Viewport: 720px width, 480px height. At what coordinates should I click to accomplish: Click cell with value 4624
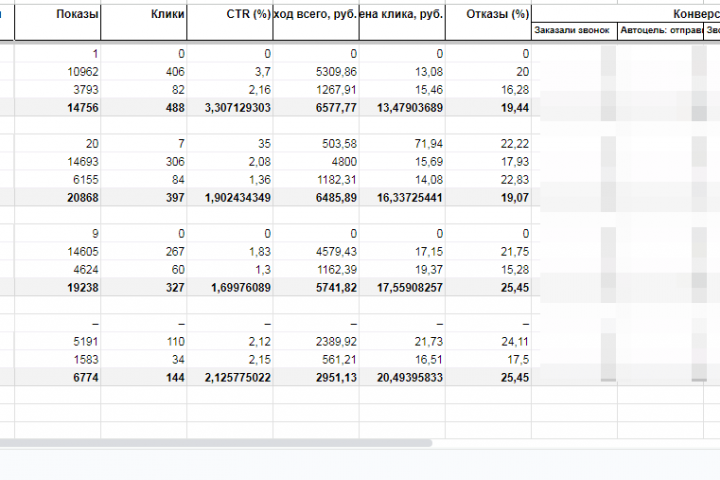tap(57, 270)
